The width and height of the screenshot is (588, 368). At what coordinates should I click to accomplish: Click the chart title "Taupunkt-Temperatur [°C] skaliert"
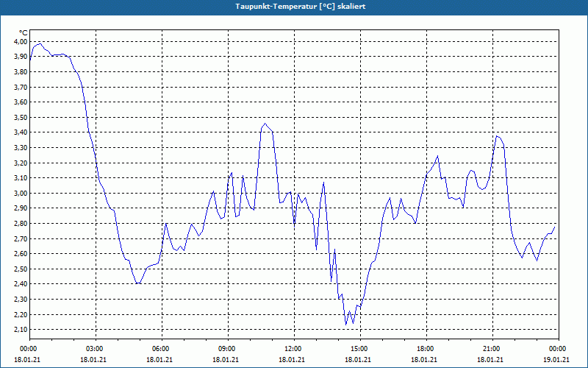[x=301, y=7]
